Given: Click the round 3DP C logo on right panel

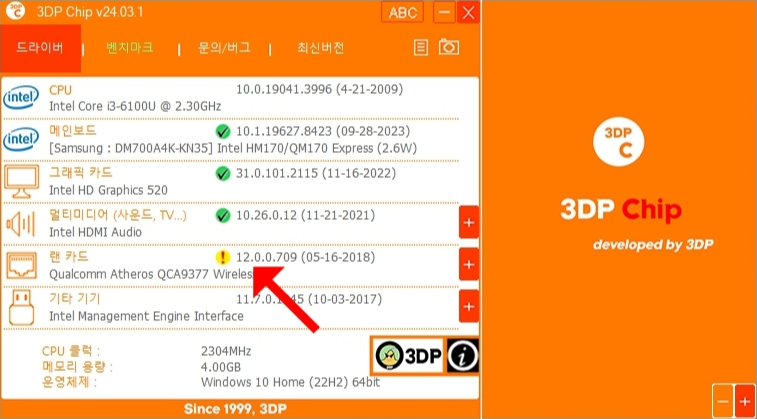Looking at the screenshot, I should (x=619, y=141).
